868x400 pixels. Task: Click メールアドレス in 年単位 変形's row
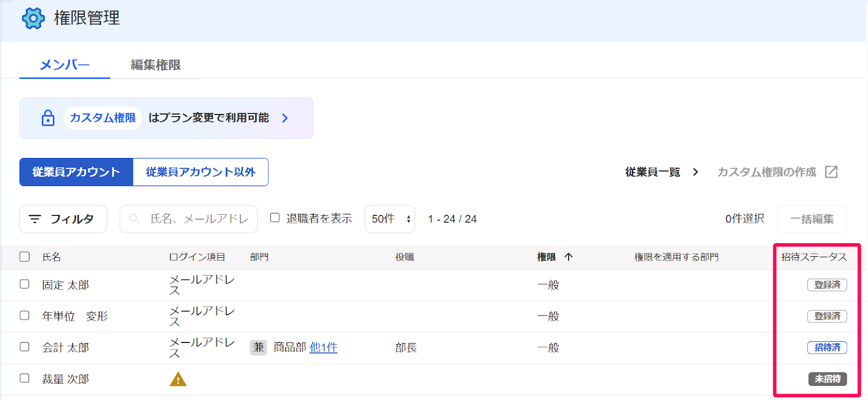point(202,316)
